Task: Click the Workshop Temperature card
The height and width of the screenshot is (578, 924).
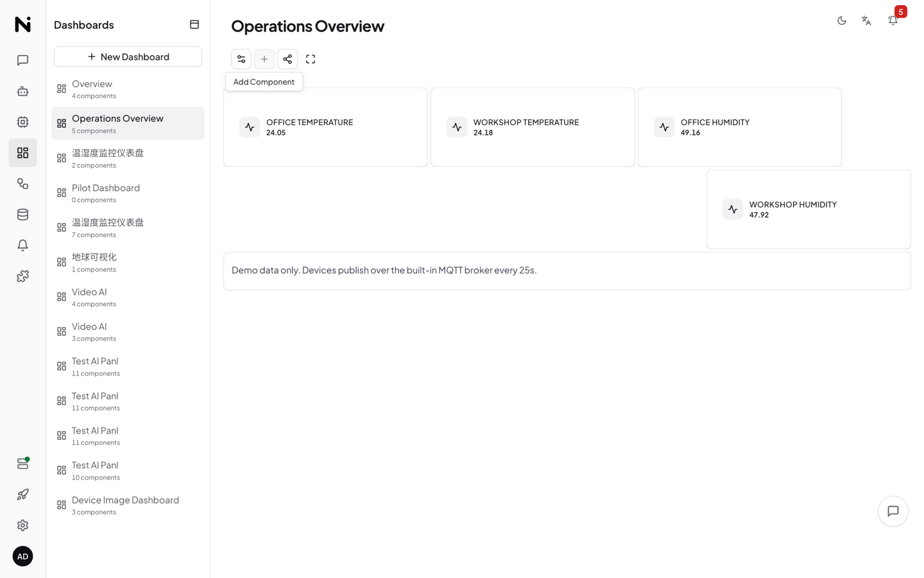Action: (533, 127)
